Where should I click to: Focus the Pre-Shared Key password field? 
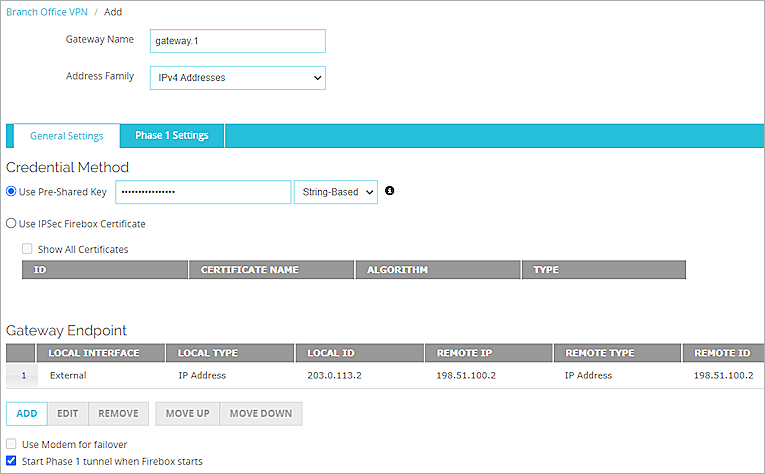203,192
